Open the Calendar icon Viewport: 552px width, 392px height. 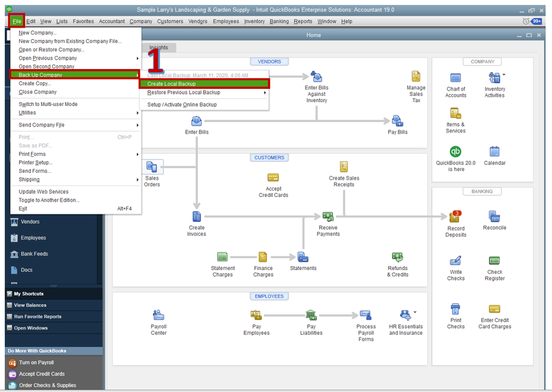495,152
